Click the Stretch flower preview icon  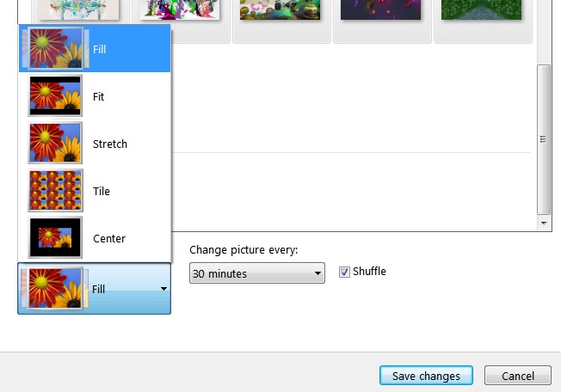click(55, 144)
